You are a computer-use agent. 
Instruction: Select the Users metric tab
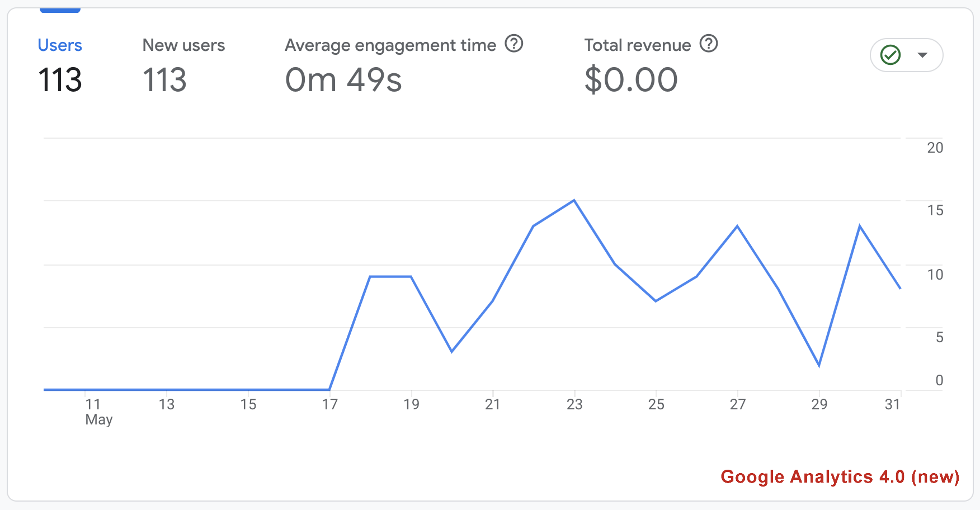click(60, 45)
